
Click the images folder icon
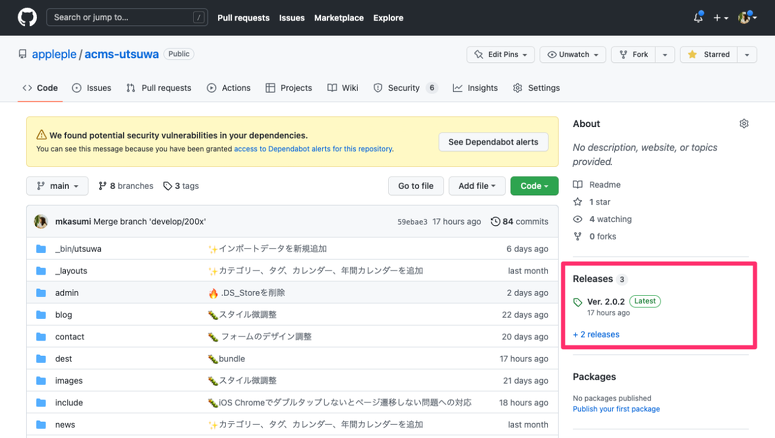click(x=41, y=381)
